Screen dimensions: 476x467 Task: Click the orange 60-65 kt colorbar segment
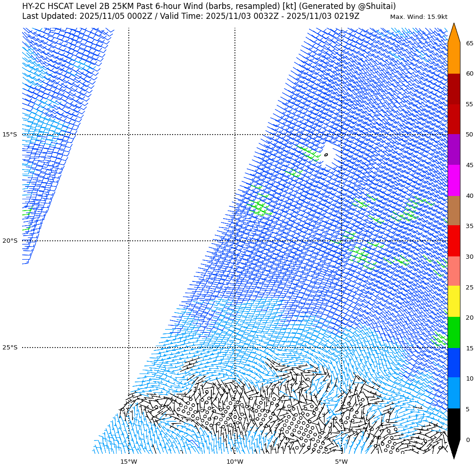tap(453, 58)
